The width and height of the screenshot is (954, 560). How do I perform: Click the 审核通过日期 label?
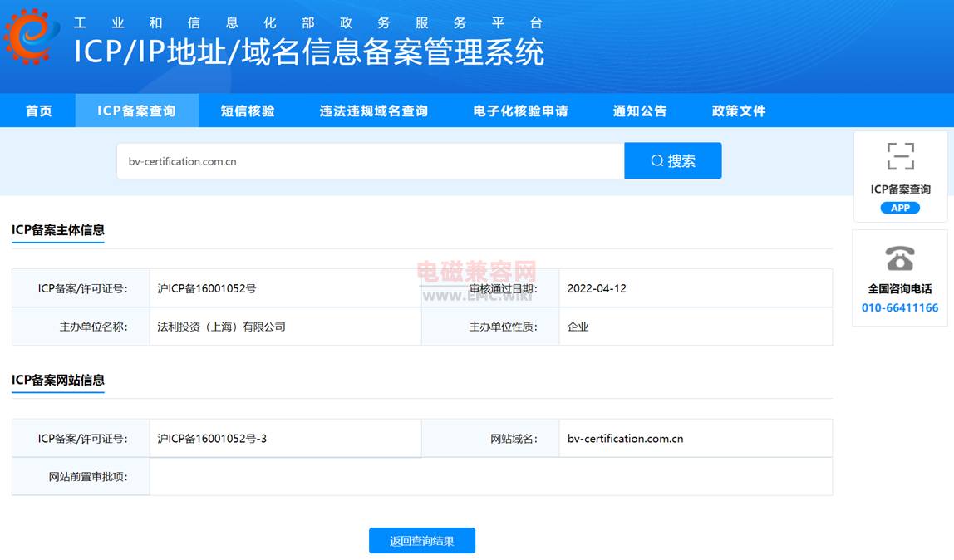(x=503, y=289)
